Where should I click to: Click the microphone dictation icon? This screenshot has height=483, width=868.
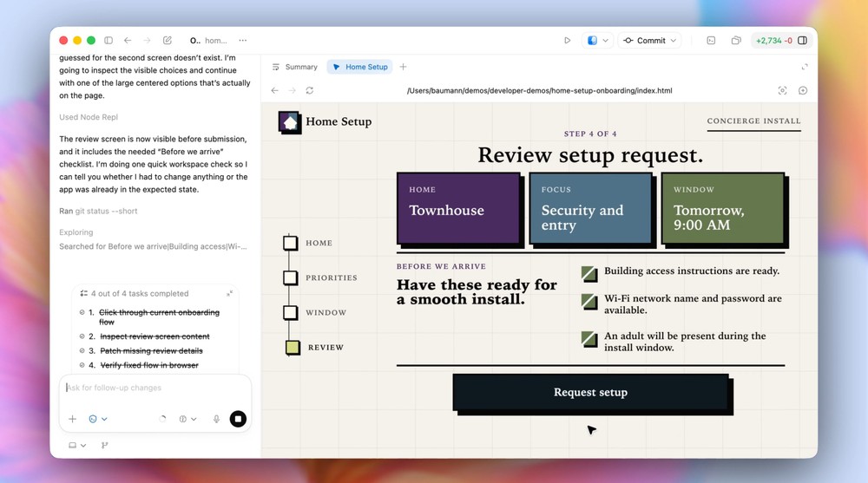(x=216, y=419)
